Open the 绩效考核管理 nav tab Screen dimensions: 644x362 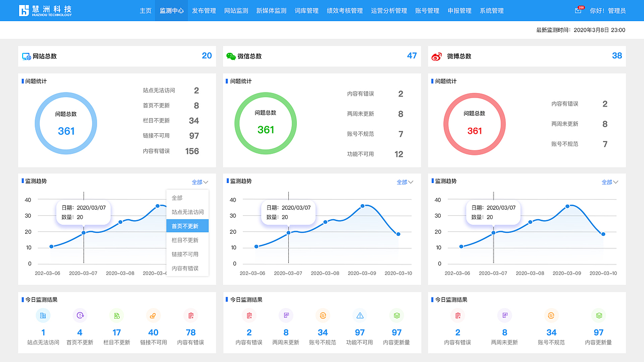345,11
